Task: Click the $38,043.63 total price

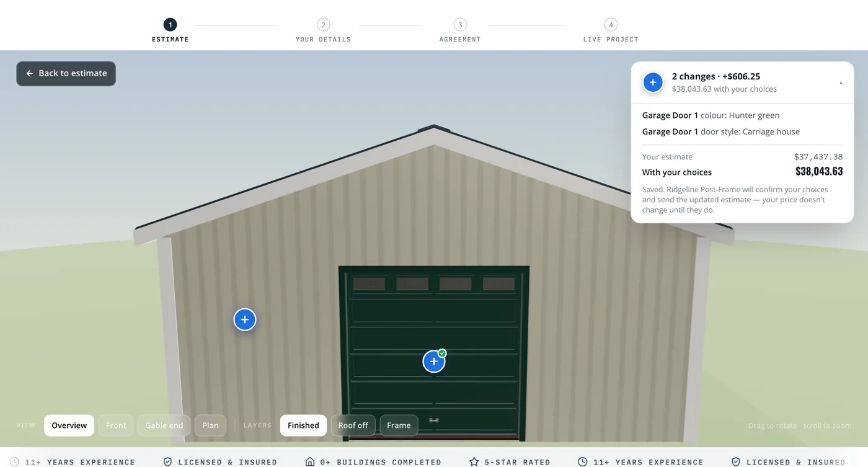Action: [x=819, y=172]
